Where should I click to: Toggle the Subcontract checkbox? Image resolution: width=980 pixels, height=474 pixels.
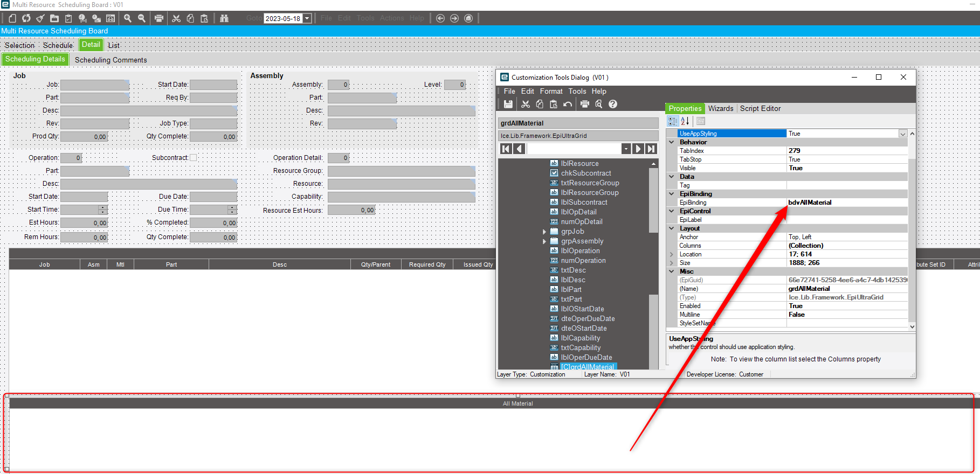click(193, 158)
